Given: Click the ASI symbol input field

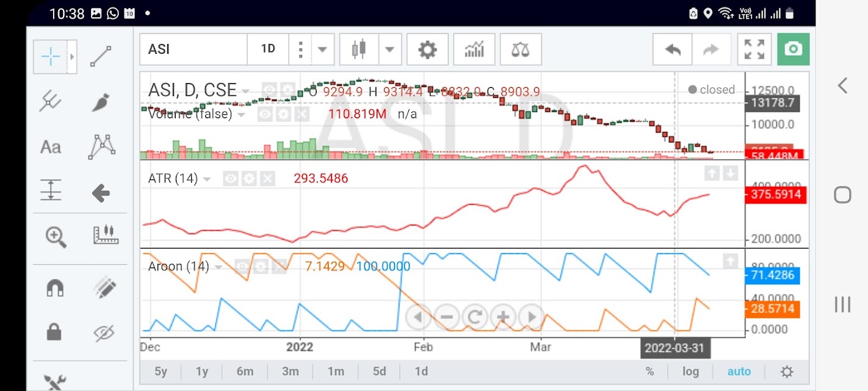Looking at the screenshot, I should pyautogui.click(x=193, y=49).
